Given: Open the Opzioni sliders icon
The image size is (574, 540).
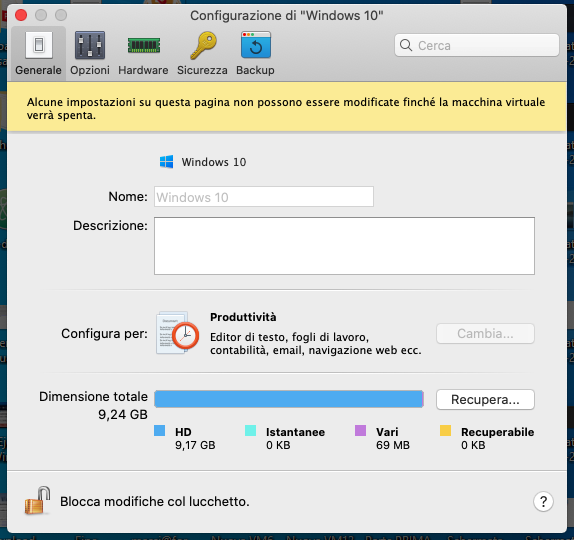Looking at the screenshot, I should pyautogui.click(x=90, y=45).
